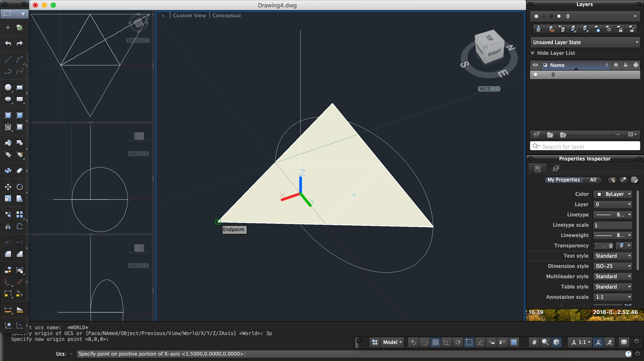Image resolution: width=644 pixels, height=361 pixels.
Task: Toggle Ortho mode in status bar
Action: pyautogui.click(x=447, y=342)
